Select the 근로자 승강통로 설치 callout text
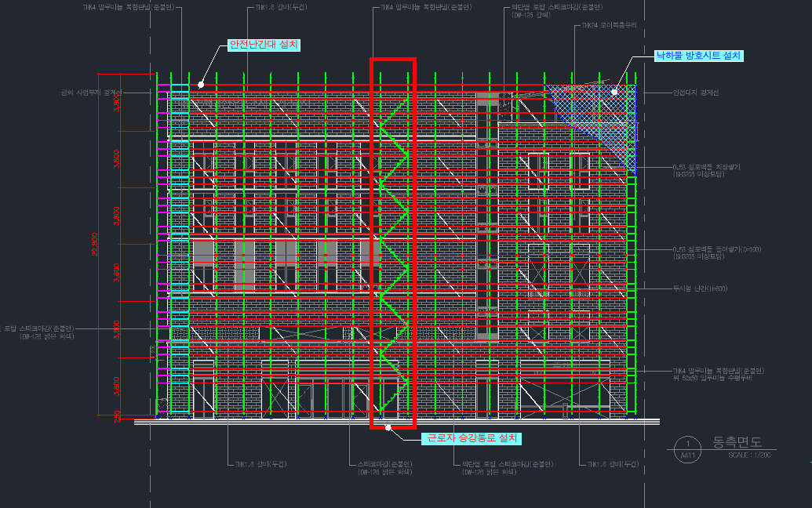 pyautogui.click(x=472, y=438)
